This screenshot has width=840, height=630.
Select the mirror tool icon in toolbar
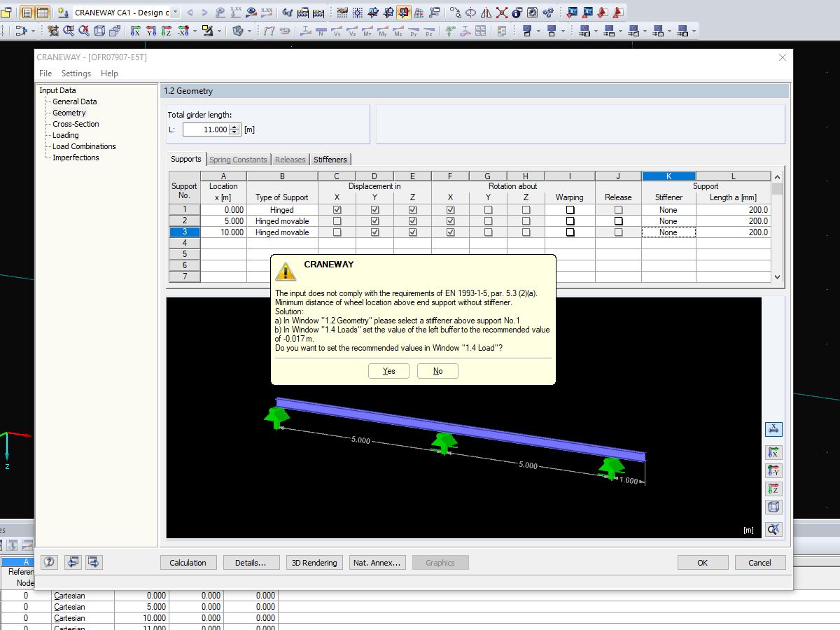(x=487, y=12)
